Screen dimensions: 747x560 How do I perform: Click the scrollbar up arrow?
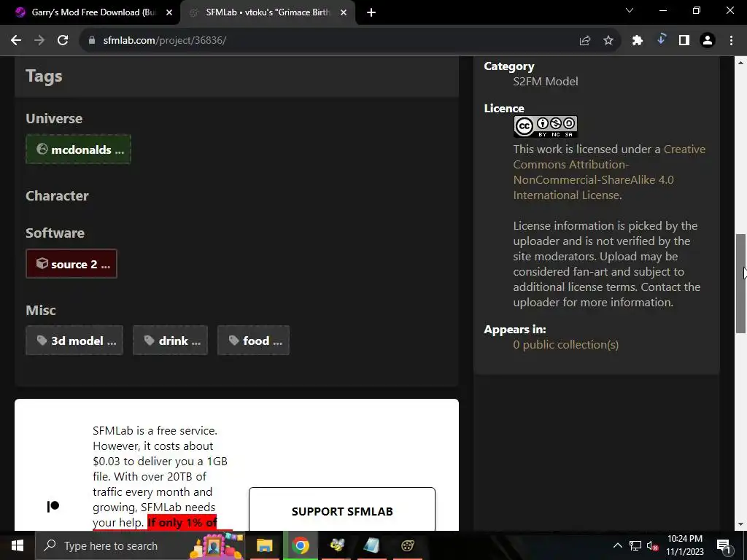click(741, 63)
